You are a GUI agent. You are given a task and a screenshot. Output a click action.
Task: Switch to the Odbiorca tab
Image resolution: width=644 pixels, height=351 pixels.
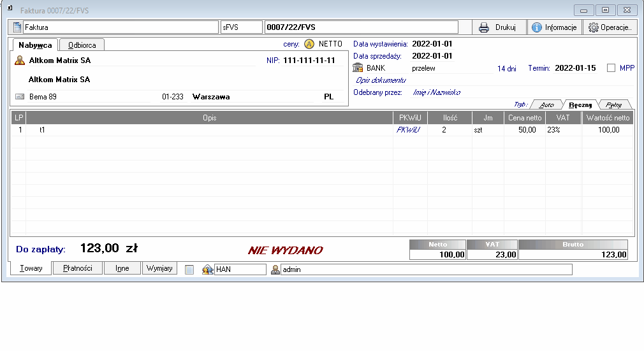(82, 45)
